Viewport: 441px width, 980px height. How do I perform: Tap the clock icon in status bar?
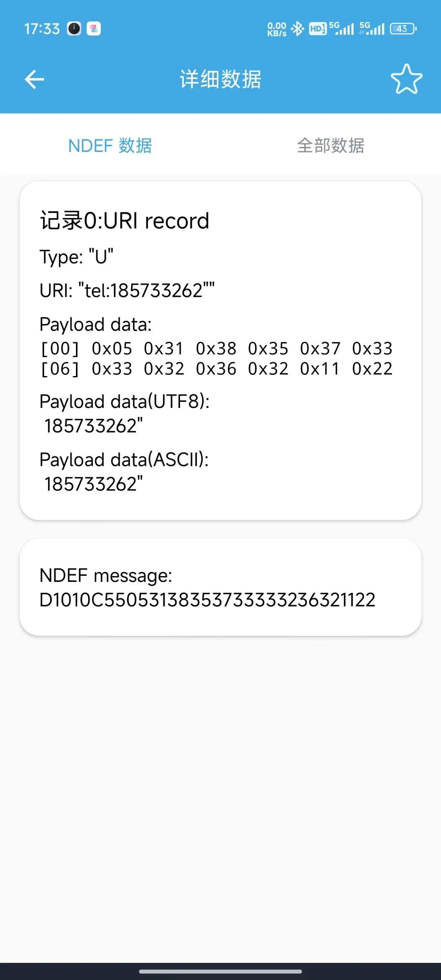tap(74, 29)
